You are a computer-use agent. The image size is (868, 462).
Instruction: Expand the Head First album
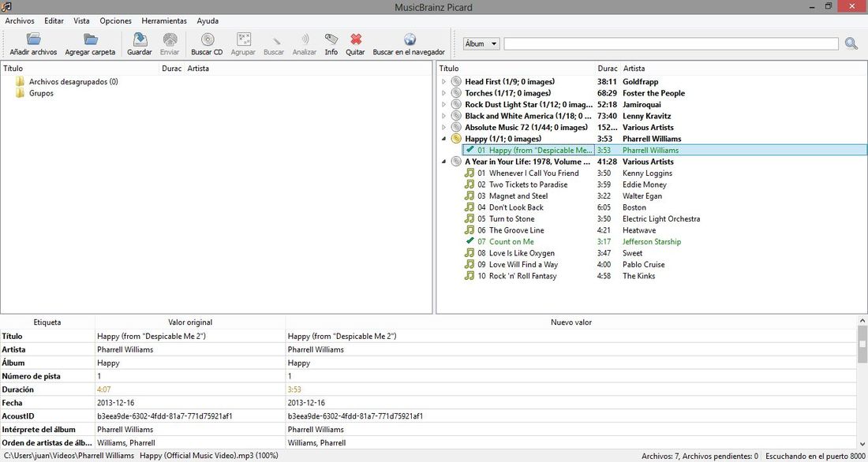(443, 82)
